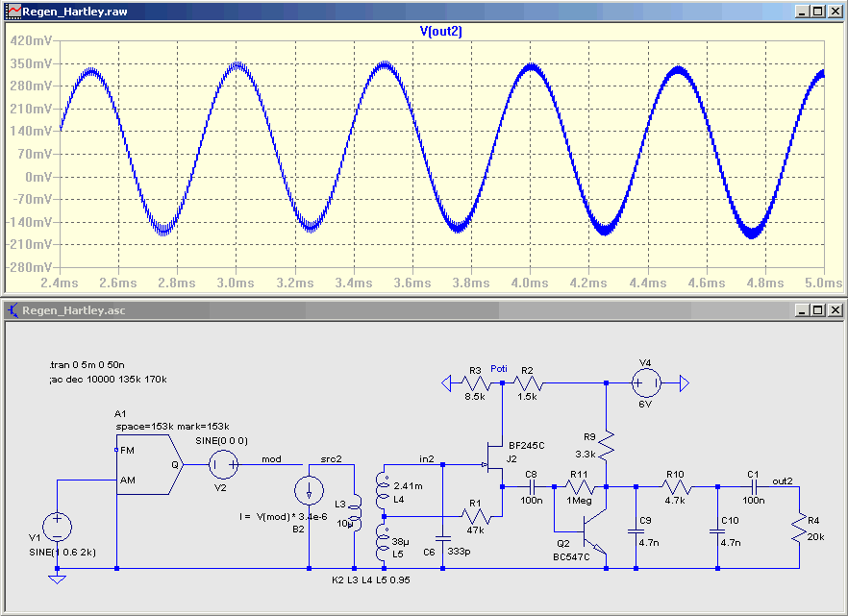Click the V(out2) trace label
Viewport: 848px width, 616px height.
coord(440,32)
